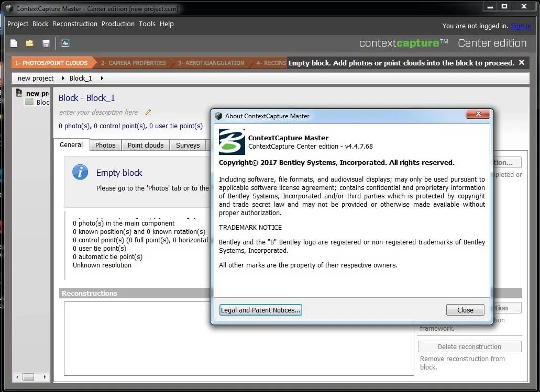Image resolution: width=540 pixels, height=392 pixels.
Task: Click the 'Empty block' heading text
Action: (x=119, y=173)
